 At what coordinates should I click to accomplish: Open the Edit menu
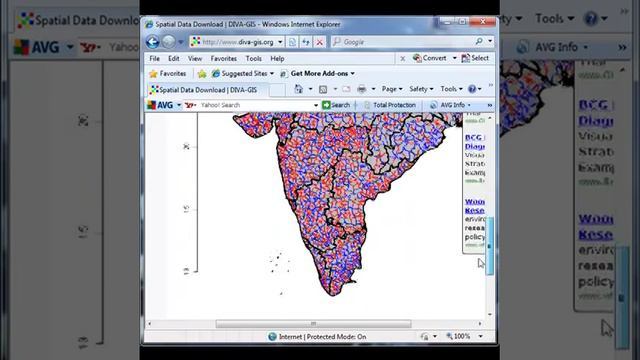(x=174, y=58)
